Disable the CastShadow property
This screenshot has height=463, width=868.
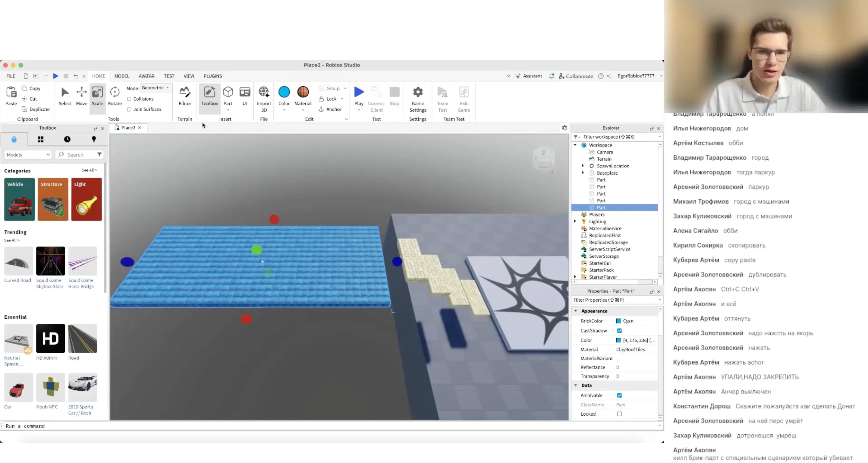pyautogui.click(x=619, y=331)
